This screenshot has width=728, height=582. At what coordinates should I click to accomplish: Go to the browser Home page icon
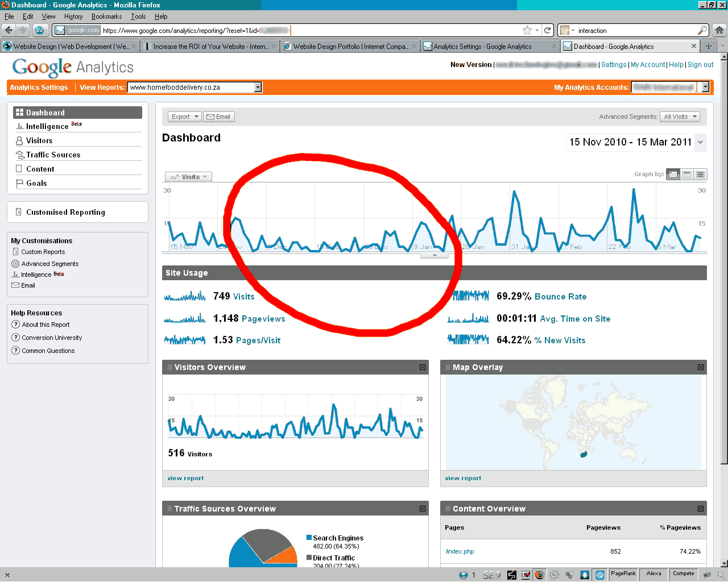coord(719,30)
